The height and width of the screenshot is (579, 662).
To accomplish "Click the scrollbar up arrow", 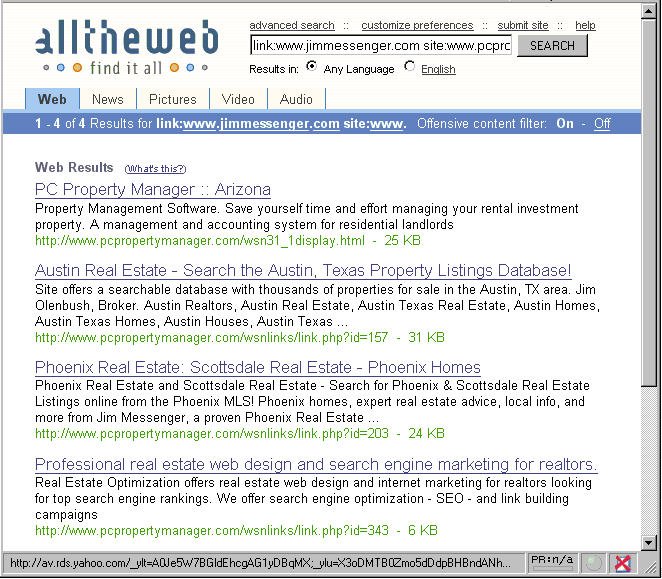I will pyautogui.click(x=648, y=10).
